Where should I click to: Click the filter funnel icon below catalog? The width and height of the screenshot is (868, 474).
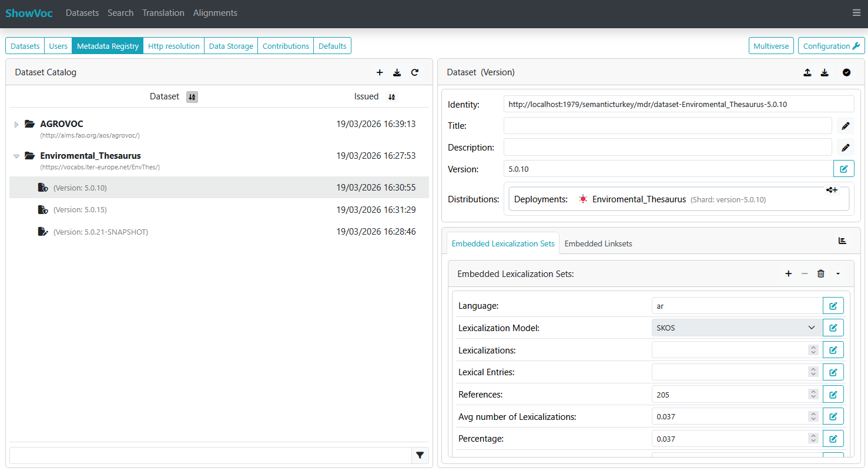(420, 455)
